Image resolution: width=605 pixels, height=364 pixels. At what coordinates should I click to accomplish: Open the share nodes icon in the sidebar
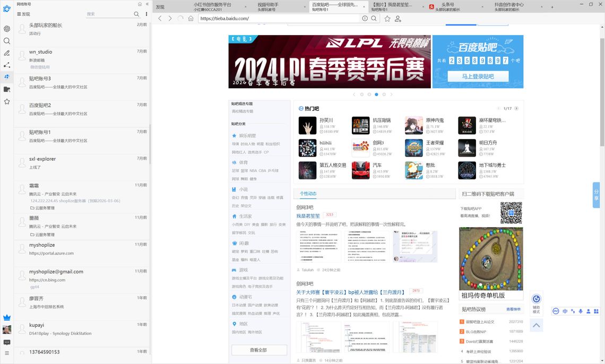6,65
